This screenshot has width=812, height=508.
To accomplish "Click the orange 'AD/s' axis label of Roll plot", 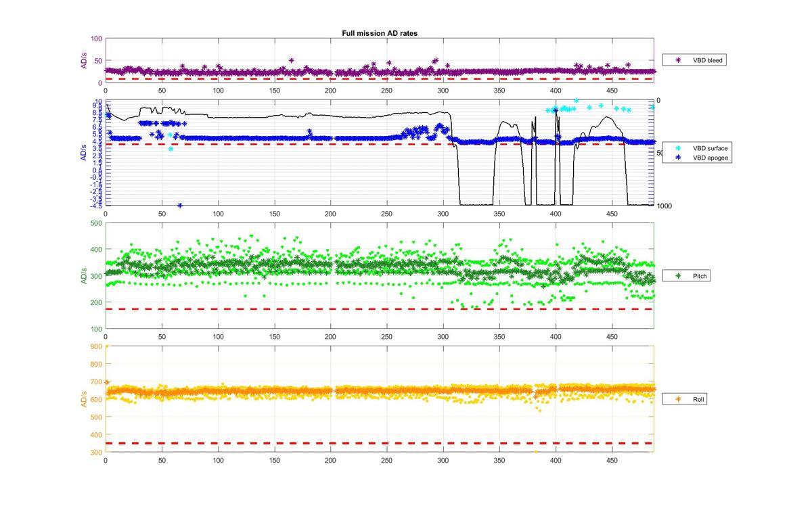I will [x=85, y=399].
